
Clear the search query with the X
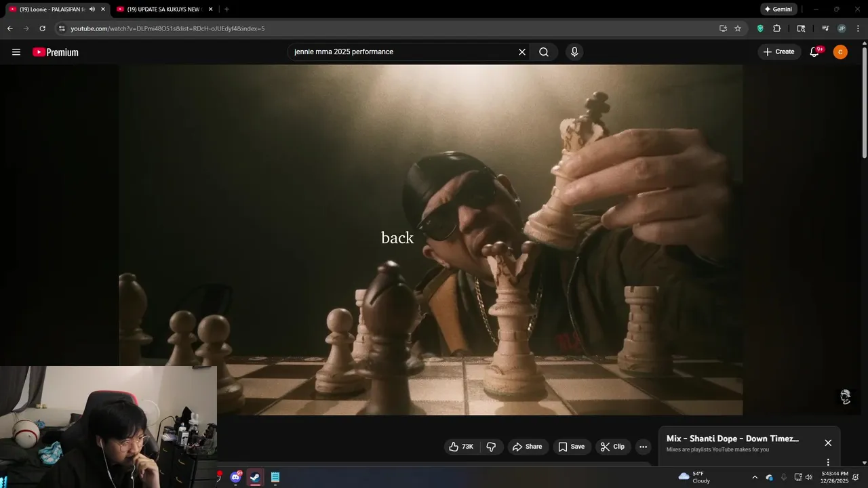[x=522, y=52]
